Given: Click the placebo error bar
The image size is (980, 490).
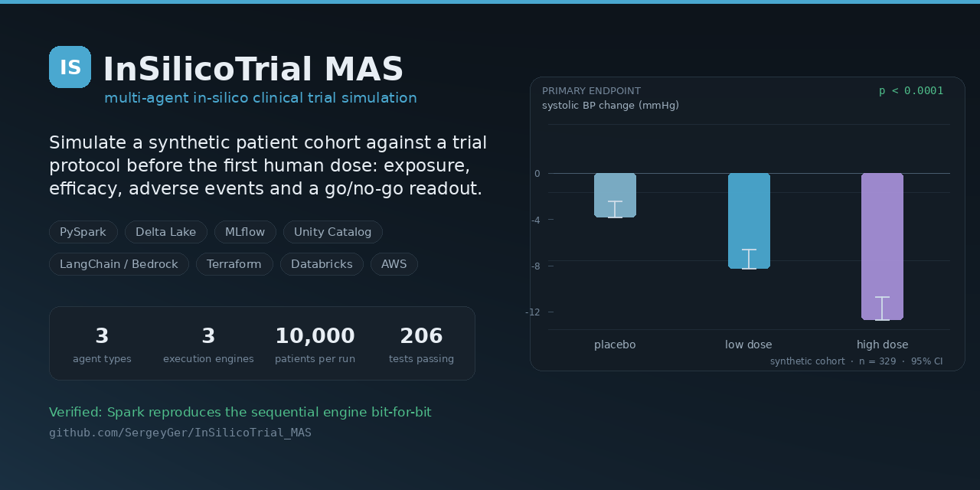Looking at the screenshot, I should 615,209.
